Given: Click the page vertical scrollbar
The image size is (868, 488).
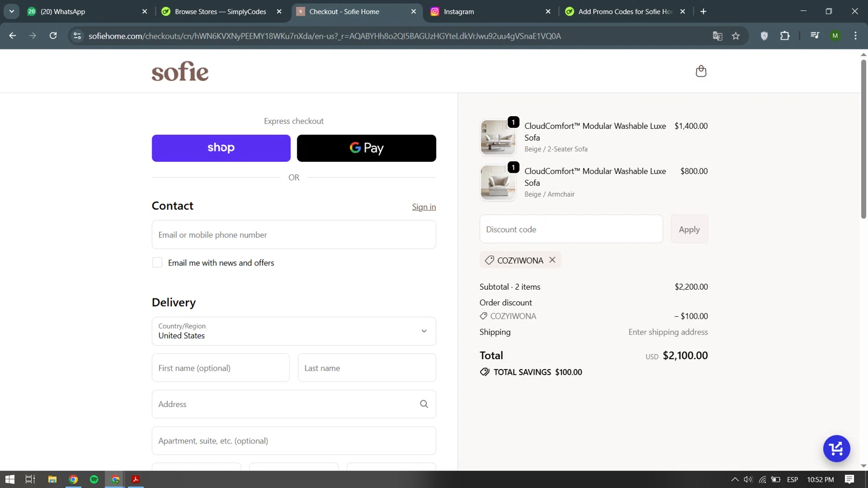Looking at the screenshot, I should [863, 139].
